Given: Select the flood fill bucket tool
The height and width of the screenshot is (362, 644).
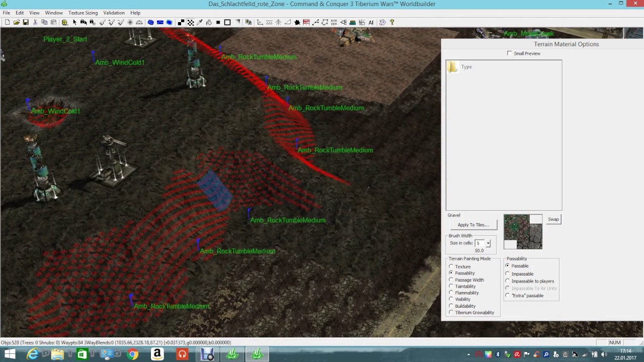Looking at the screenshot, I should [x=208, y=22].
